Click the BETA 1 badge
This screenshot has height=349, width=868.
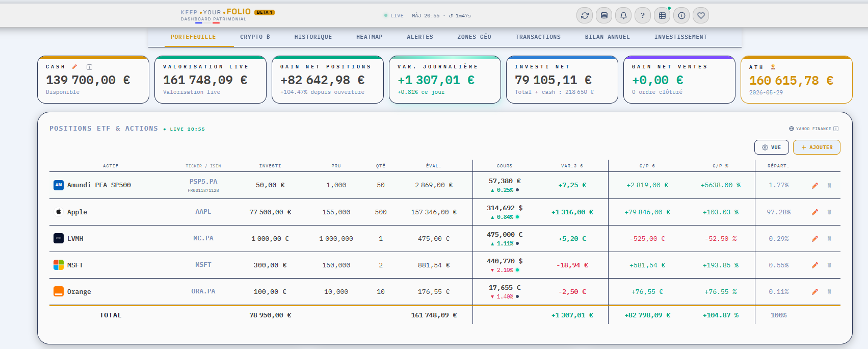(265, 12)
